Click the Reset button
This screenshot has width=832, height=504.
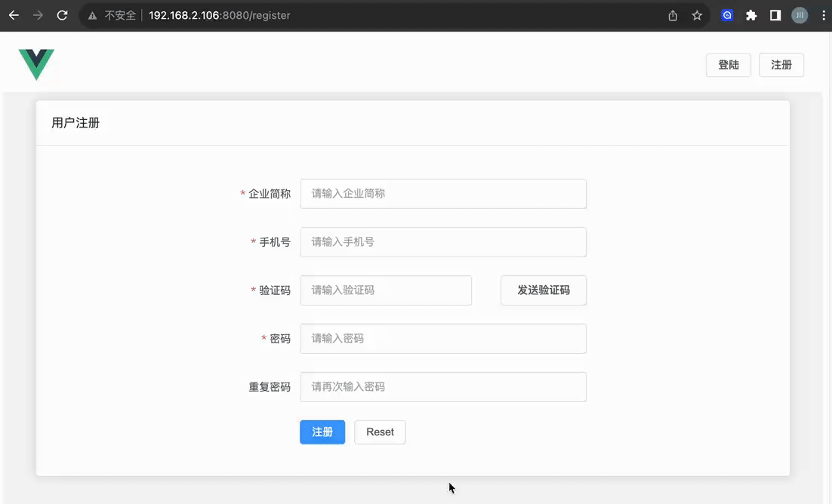click(380, 432)
